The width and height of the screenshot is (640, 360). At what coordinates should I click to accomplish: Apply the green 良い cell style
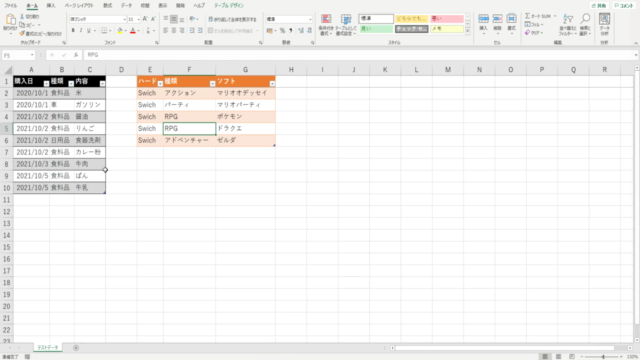376,29
